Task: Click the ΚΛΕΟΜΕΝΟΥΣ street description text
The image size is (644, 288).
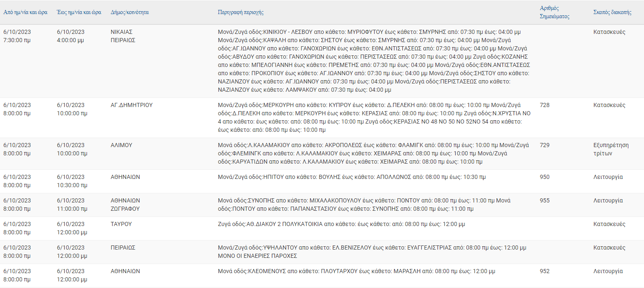Action: pyautogui.click(x=356, y=271)
